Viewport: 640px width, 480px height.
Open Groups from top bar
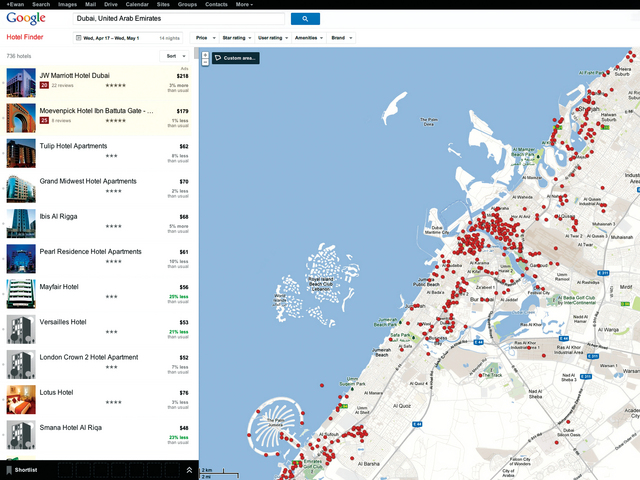tap(187, 4)
